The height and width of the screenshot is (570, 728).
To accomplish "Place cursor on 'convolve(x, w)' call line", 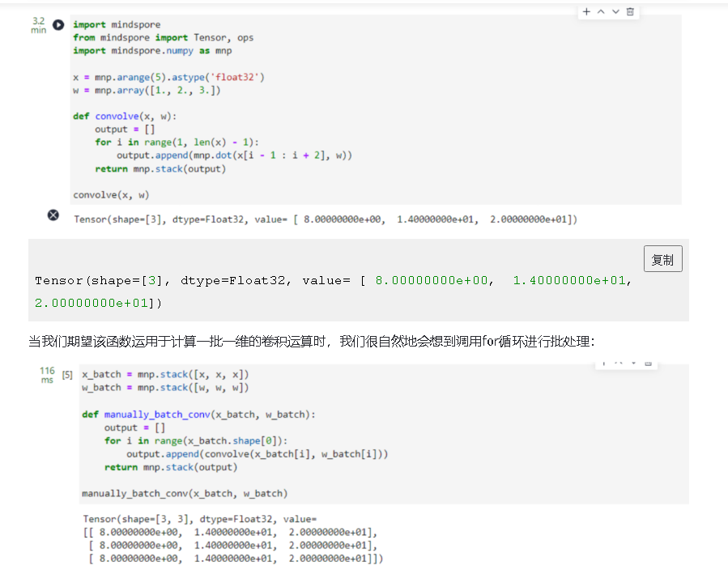I will tap(111, 195).
